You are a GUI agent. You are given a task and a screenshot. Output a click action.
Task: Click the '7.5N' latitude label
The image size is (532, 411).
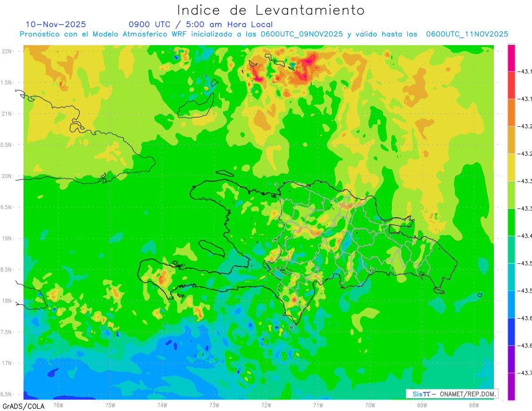tap(7, 332)
